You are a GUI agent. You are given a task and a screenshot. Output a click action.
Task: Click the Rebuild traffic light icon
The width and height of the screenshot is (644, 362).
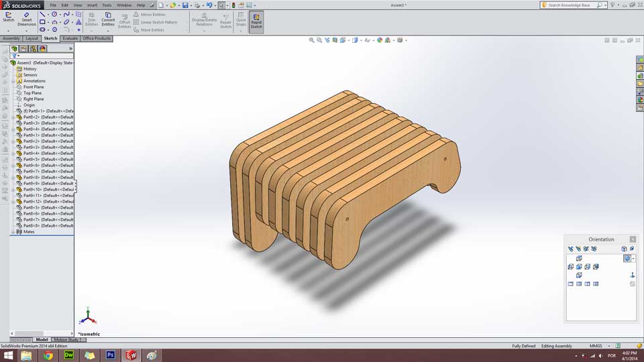(x=233, y=5)
